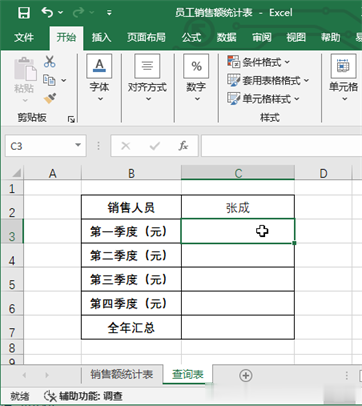Screen dimensions: 362x406
Task: Expand the 粘贴 options arrow
Action: point(25,100)
